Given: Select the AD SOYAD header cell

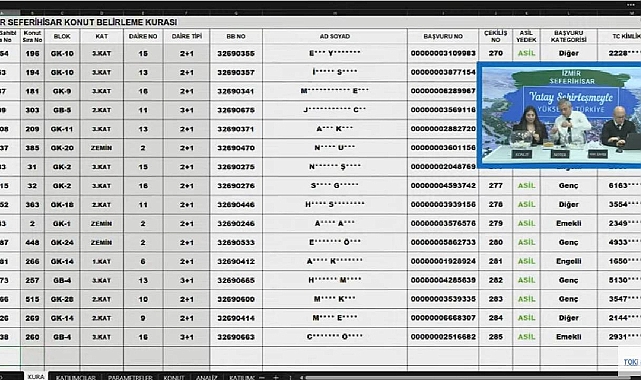Looking at the screenshot, I should (334, 36).
